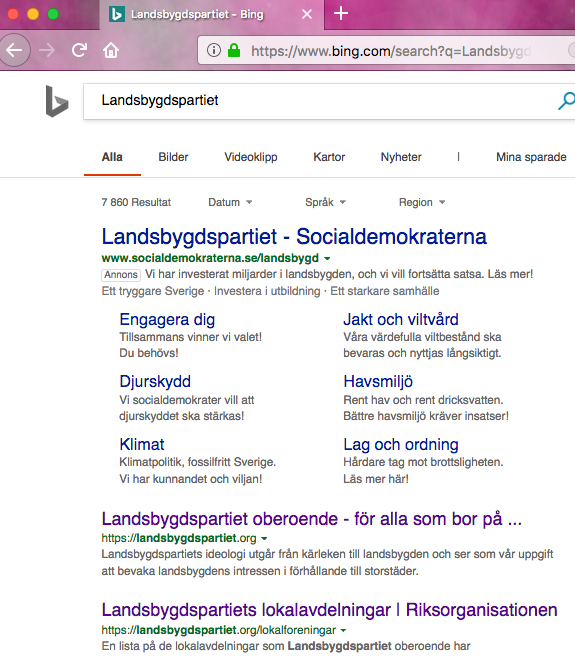Open a new tab with plus icon
The image size is (575, 672).
[x=341, y=14]
